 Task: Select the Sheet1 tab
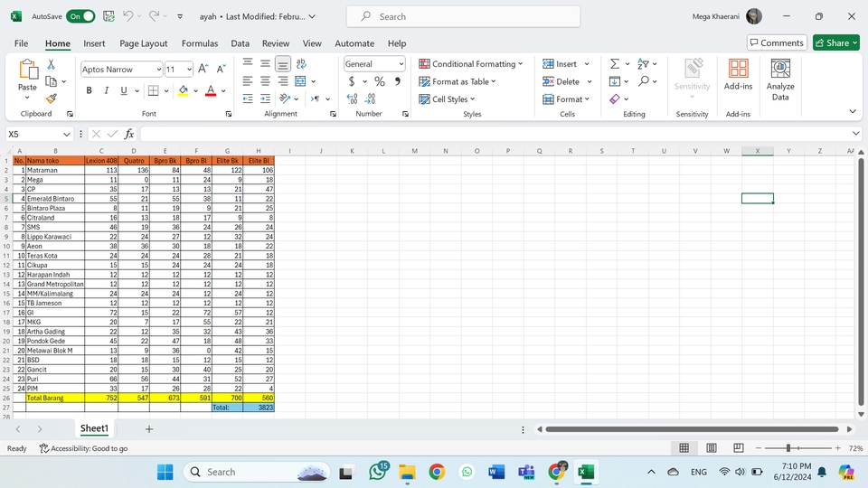(94, 428)
